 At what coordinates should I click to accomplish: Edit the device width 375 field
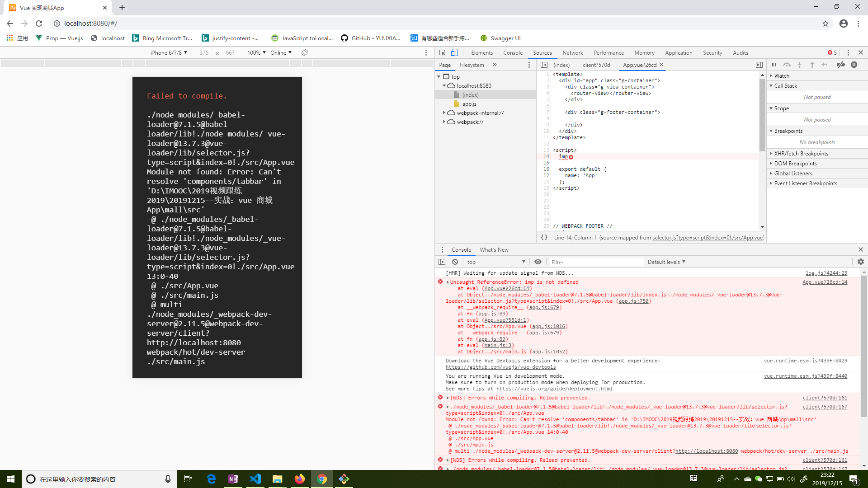(x=204, y=52)
